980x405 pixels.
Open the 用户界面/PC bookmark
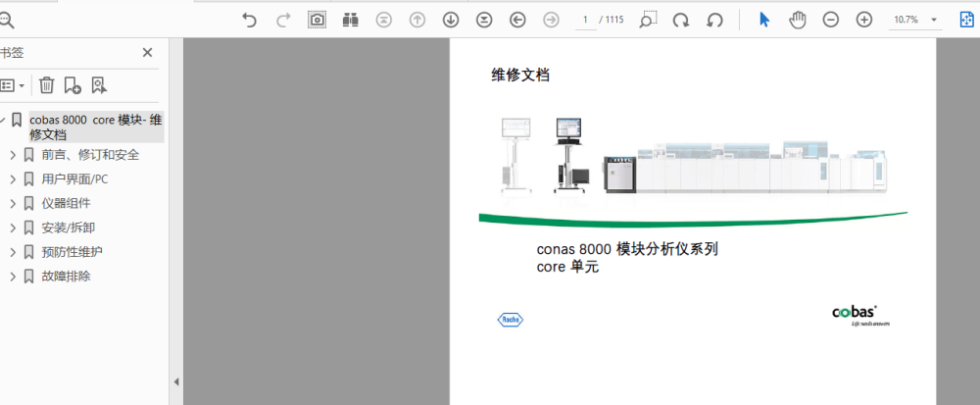(x=74, y=178)
